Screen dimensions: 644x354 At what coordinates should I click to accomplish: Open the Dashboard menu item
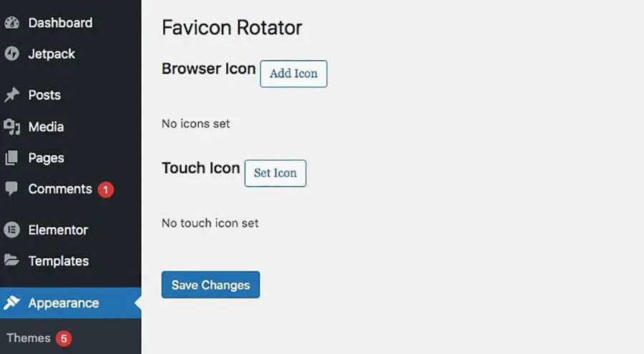[x=60, y=23]
